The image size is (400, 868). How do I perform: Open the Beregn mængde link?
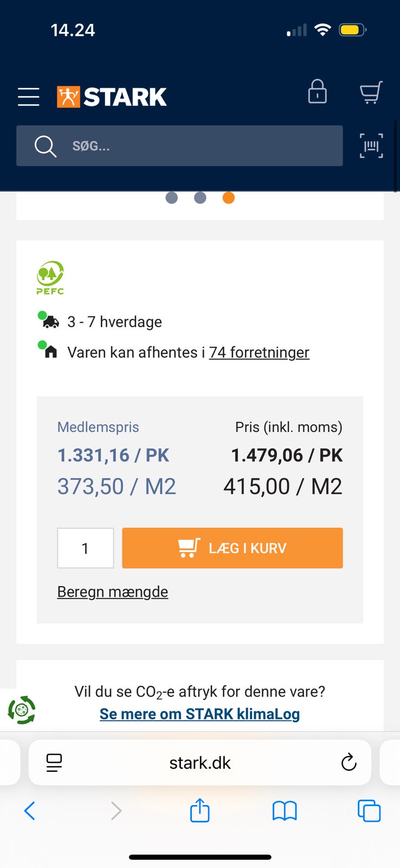(113, 591)
